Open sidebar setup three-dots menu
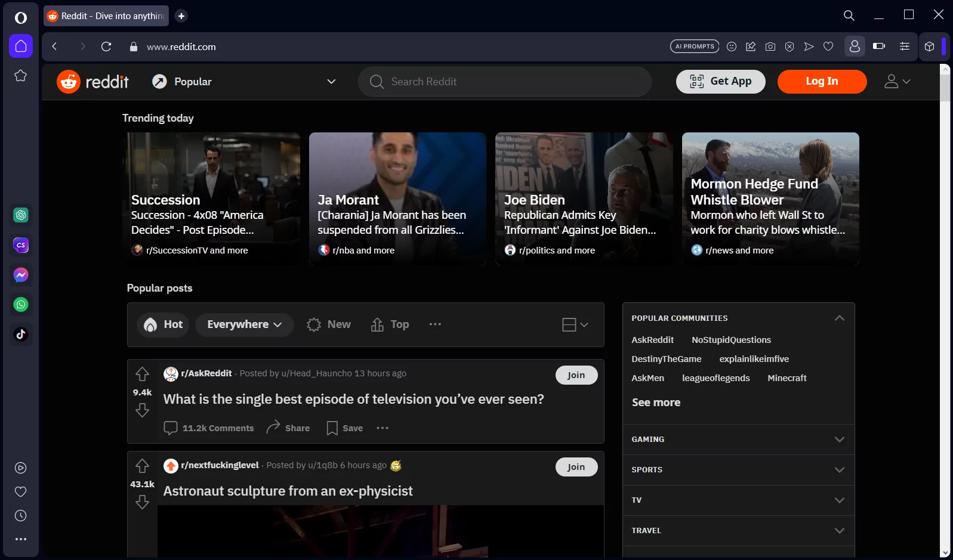Screen dimensions: 953x560 (x=21, y=539)
